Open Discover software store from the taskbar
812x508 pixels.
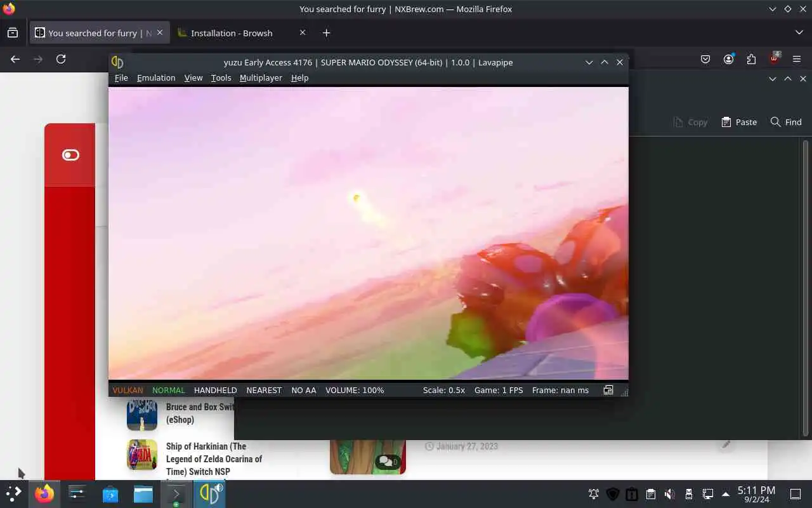pos(110,494)
